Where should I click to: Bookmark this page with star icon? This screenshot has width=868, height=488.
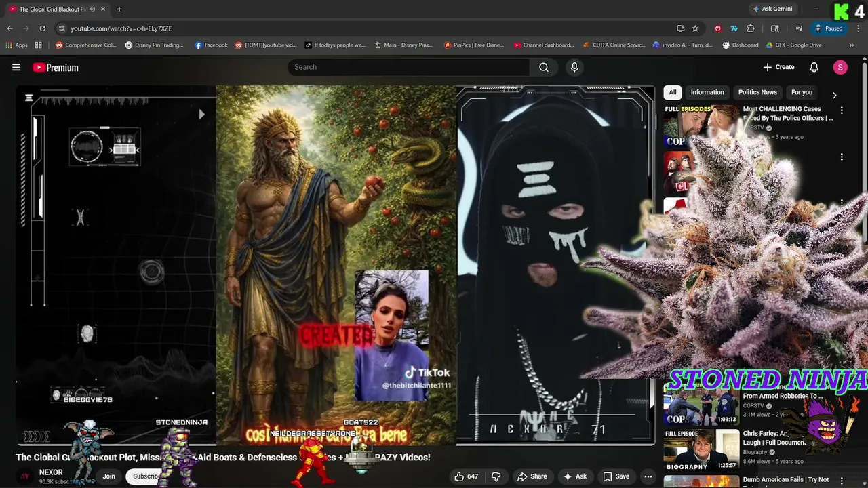[695, 28]
